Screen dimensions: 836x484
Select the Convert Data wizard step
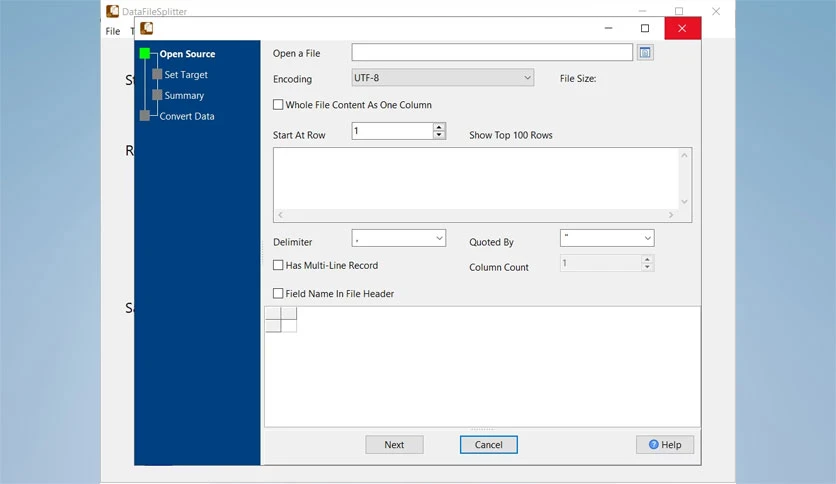(x=187, y=116)
